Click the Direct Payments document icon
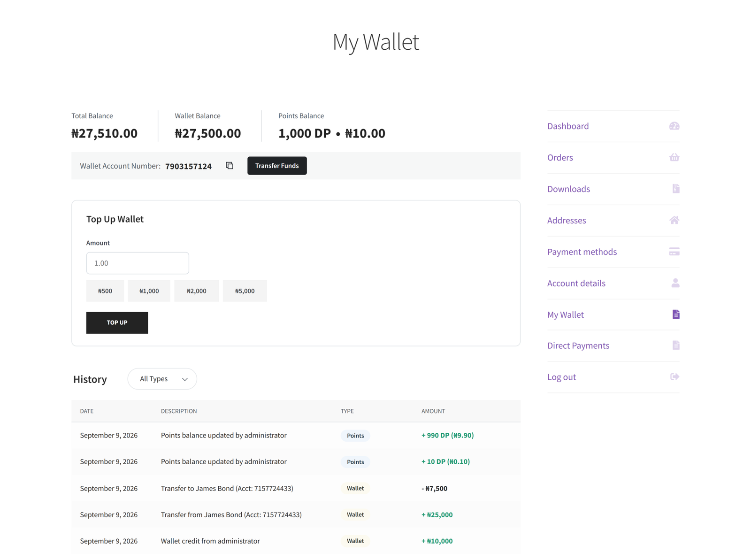The image size is (751, 560). pos(675,345)
